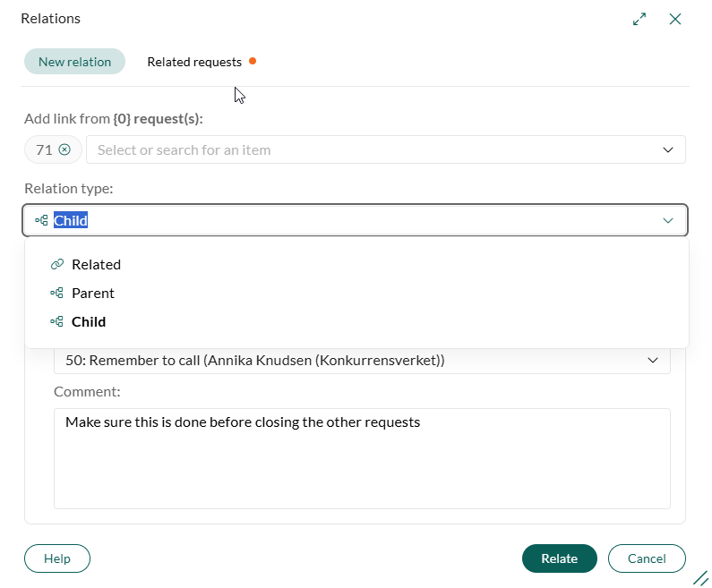Collapse the Relation type dropdown chevron
This screenshot has height=588, width=712.
668,220
